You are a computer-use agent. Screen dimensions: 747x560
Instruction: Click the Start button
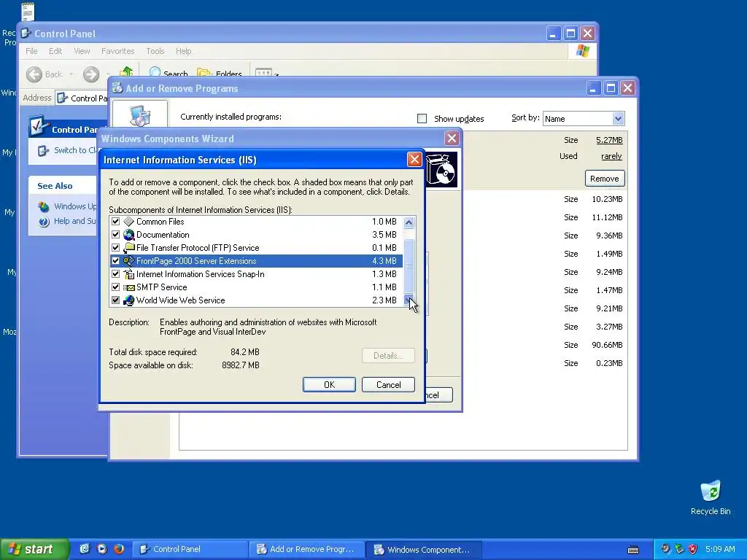tap(34, 549)
